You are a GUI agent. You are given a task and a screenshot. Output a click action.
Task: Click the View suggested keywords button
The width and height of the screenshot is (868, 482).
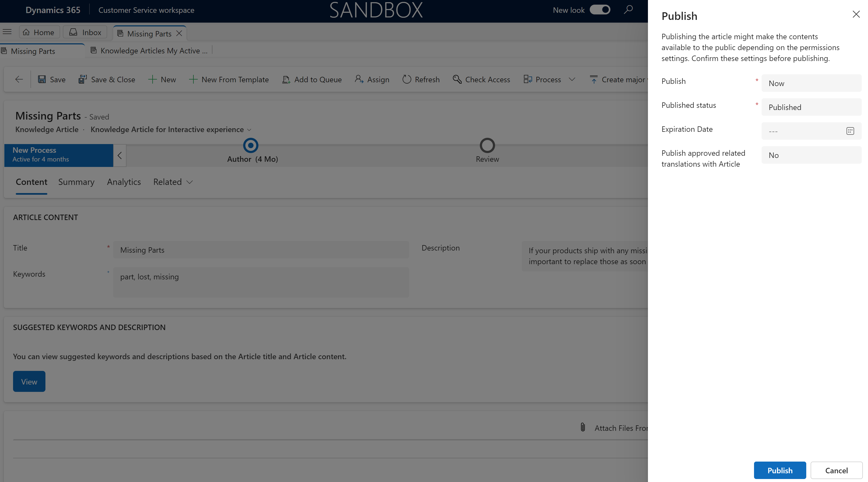[29, 381]
